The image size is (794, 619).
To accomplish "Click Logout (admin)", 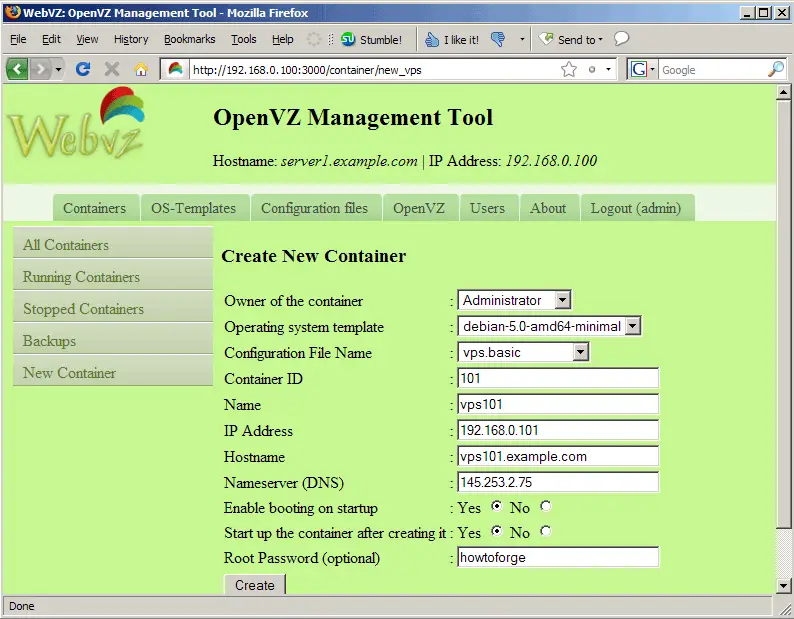I will (x=637, y=208).
